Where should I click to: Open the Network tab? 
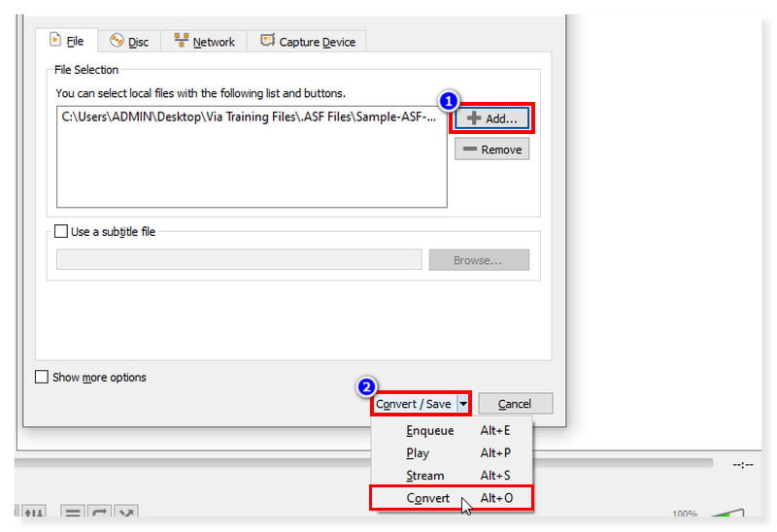tap(204, 42)
